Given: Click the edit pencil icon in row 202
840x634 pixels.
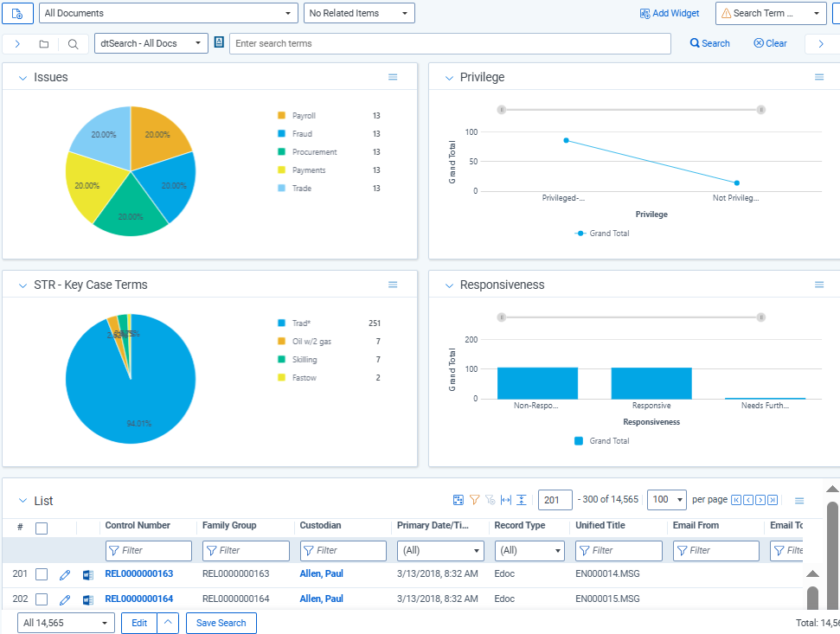Looking at the screenshot, I should coord(65,599).
